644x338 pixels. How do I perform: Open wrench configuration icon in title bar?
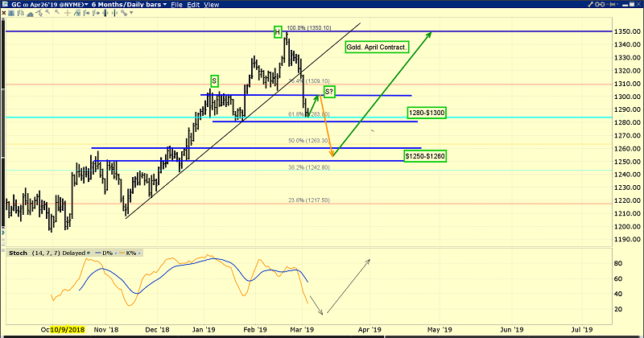pos(590,4)
